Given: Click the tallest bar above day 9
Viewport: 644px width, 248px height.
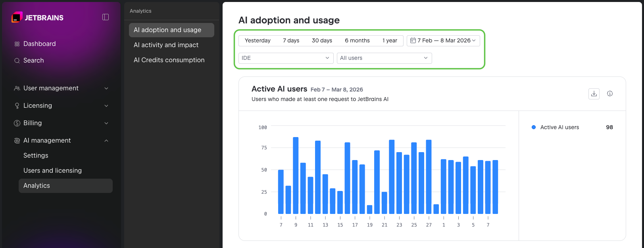Looking at the screenshot, I should (x=296, y=176).
